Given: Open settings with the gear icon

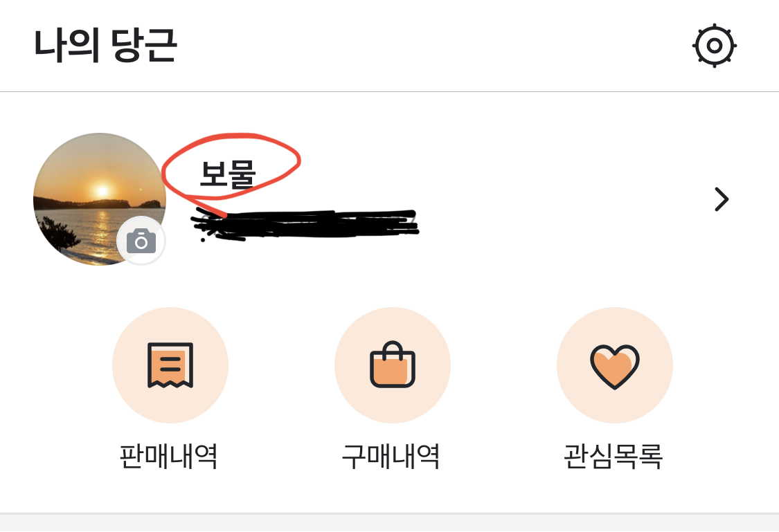Looking at the screenshot, I should [714, 46].
